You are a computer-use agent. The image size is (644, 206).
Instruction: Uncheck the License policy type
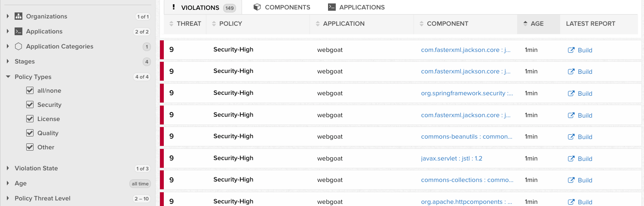[x=30, y=119]
